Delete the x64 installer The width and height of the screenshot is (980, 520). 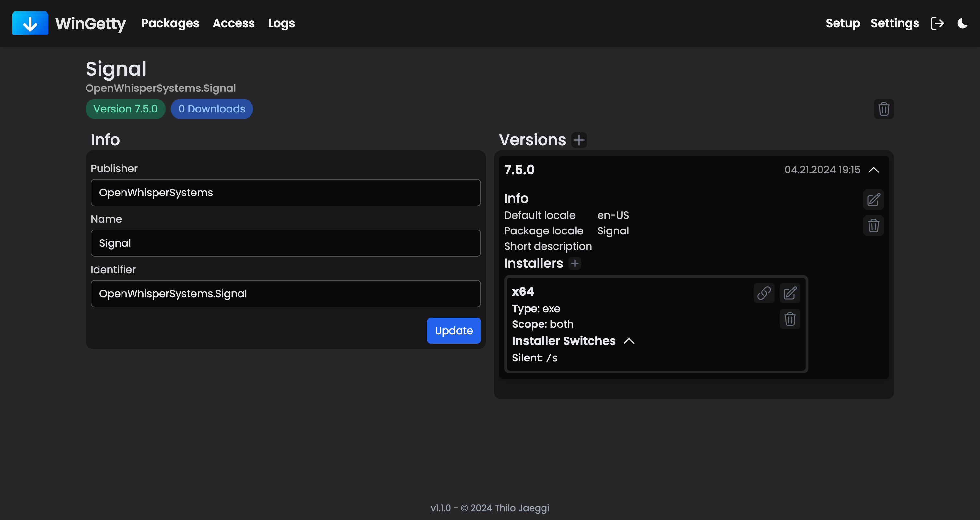[x=790, y=319]
